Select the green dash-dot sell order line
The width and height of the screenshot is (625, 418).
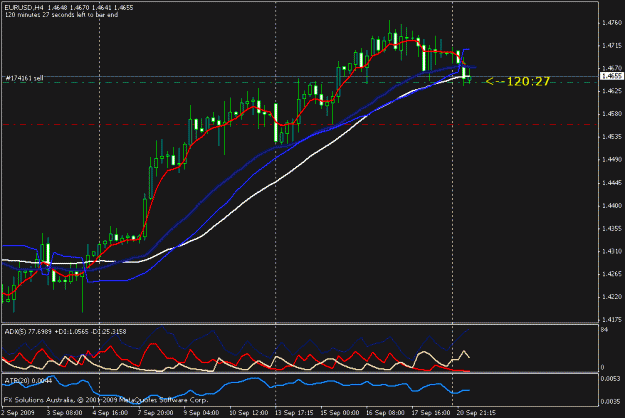point(300,82)
